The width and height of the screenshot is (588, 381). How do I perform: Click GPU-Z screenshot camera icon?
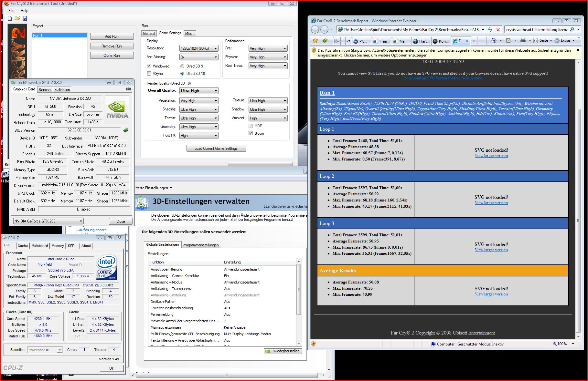(x=128, y=89)
